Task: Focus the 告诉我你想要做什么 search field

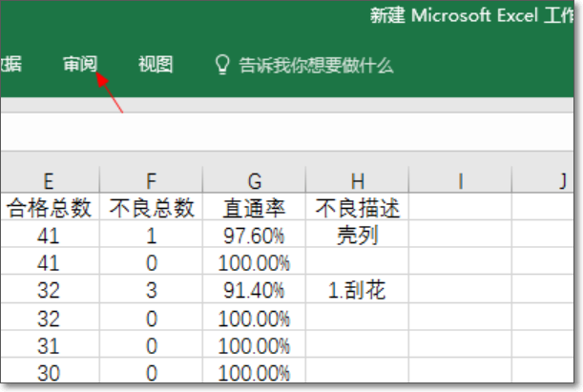Action: [x=316, y=66]
